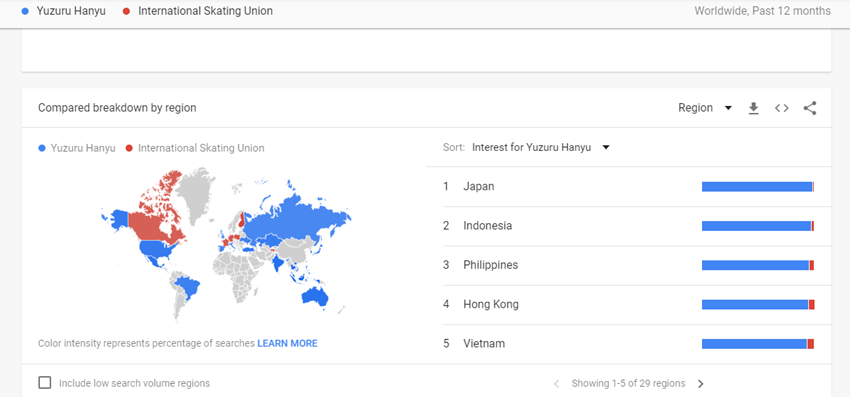Open the Region dropdown
This screenshot has width=850, height=397.
705,108
